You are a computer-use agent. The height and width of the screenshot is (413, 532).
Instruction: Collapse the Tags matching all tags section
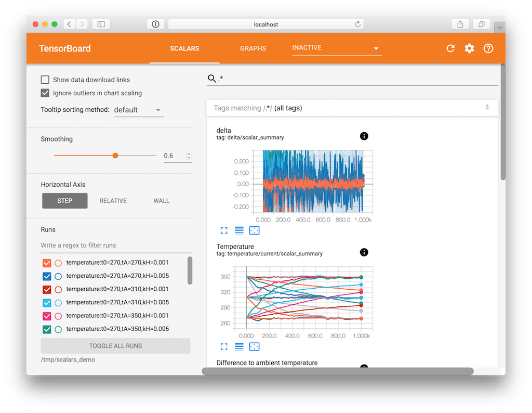[x=352, y=108]
